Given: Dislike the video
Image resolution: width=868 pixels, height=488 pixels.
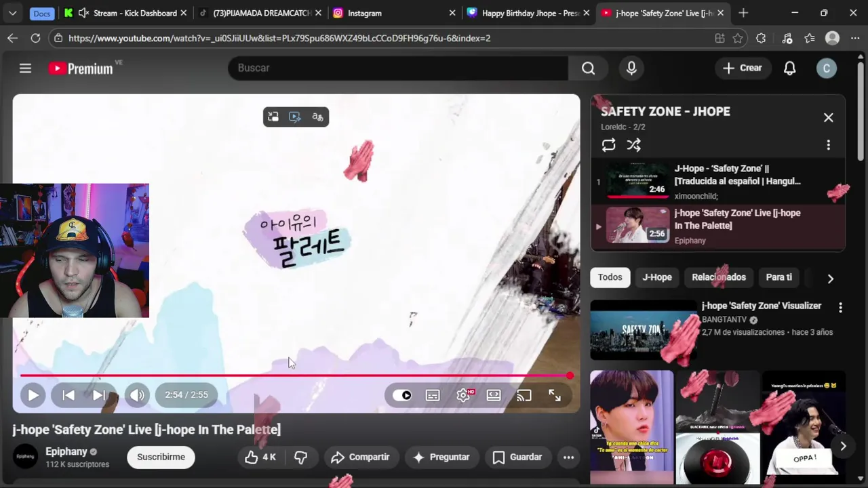Looking at the screenshot, I should [x=300, y=457].
